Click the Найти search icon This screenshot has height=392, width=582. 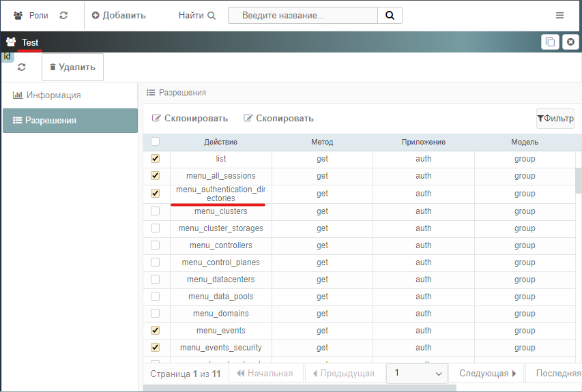212,15
